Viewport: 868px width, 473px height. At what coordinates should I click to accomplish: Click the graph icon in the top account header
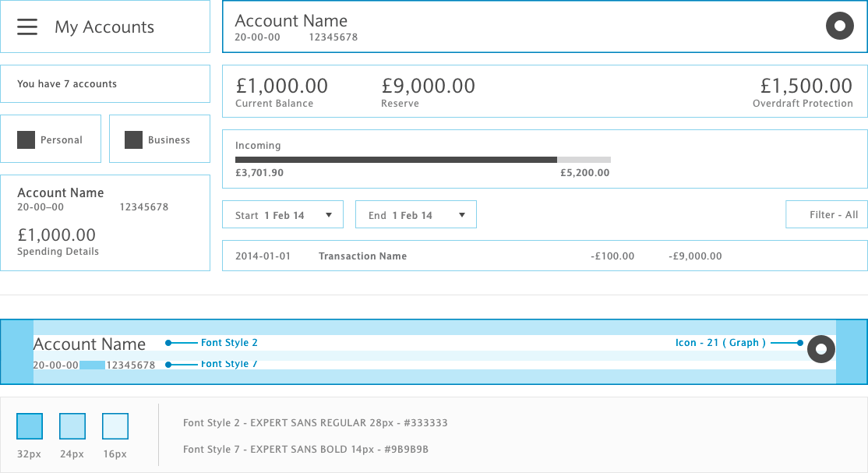pos(839,26)
